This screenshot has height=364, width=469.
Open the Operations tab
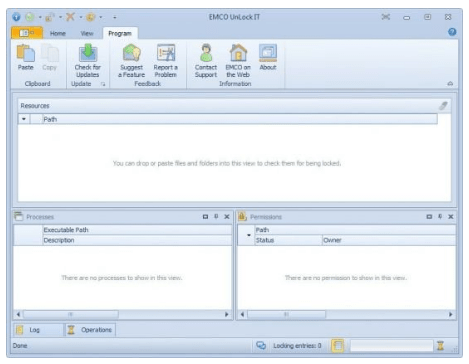pos(90,330)
